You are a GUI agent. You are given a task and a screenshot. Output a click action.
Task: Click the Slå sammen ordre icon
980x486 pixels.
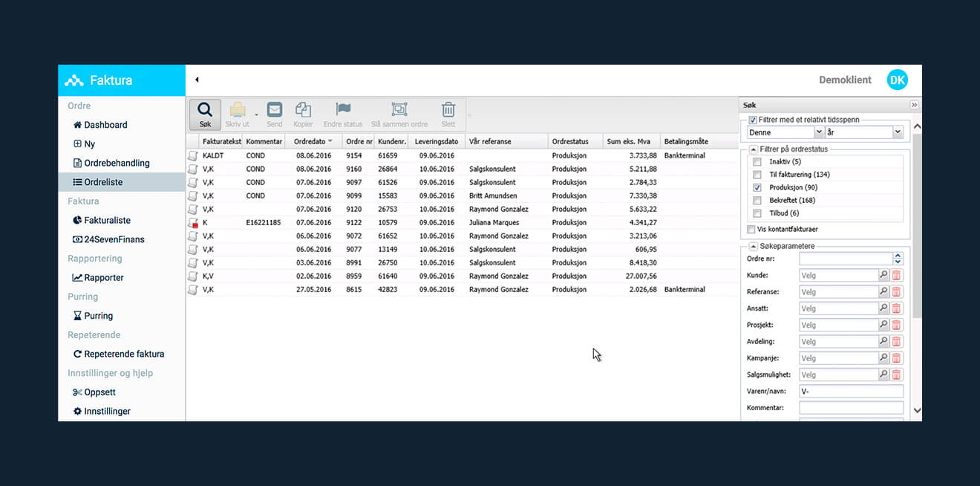pyautogui.click(x=399, y=110)
